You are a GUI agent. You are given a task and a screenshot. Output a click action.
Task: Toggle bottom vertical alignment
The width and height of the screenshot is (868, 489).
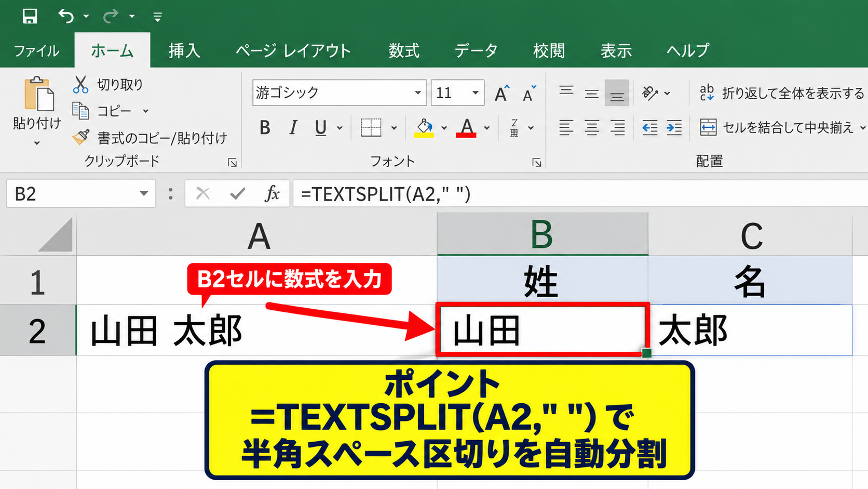[x=617, y=94]
